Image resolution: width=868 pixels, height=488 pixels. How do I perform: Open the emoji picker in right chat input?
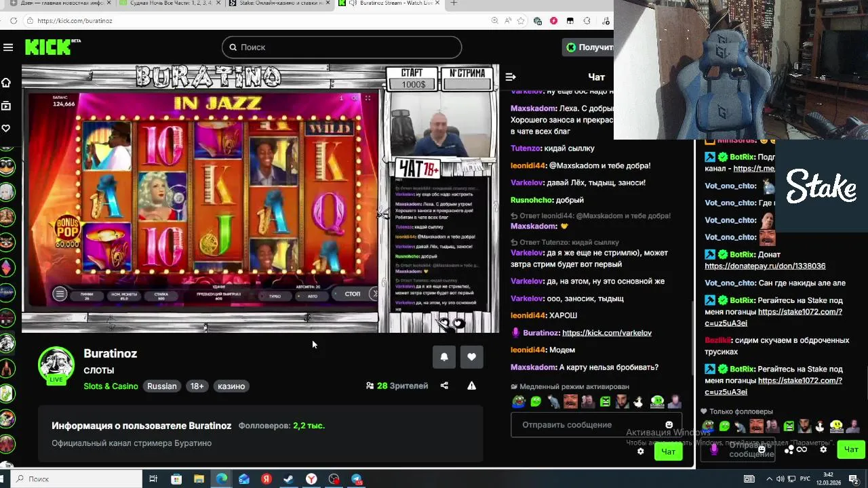(762, 449)
